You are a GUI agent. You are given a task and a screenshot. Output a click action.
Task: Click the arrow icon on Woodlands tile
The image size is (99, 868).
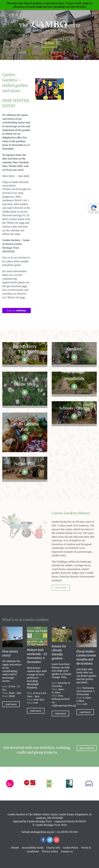(74, 386)
